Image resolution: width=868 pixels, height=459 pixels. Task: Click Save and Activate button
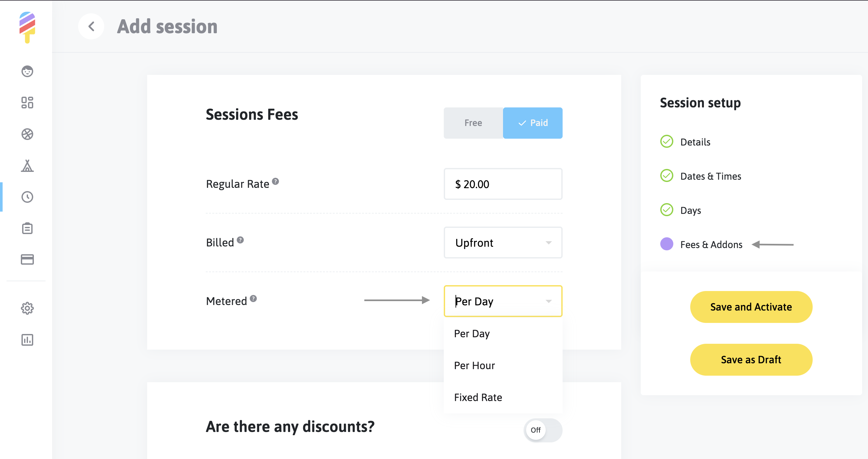pos(751,307)
